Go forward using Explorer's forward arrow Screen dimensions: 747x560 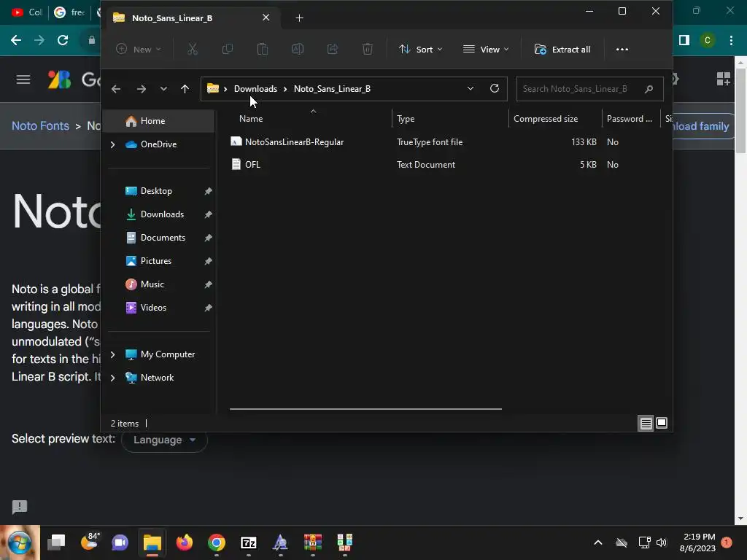coord(141,89)
